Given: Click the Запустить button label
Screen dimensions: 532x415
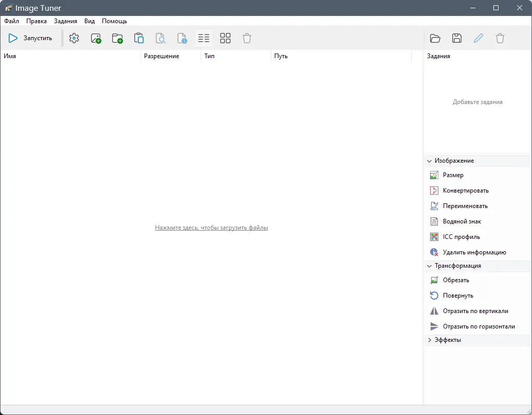Looking at the screenshot, I should tap(38, 38).
